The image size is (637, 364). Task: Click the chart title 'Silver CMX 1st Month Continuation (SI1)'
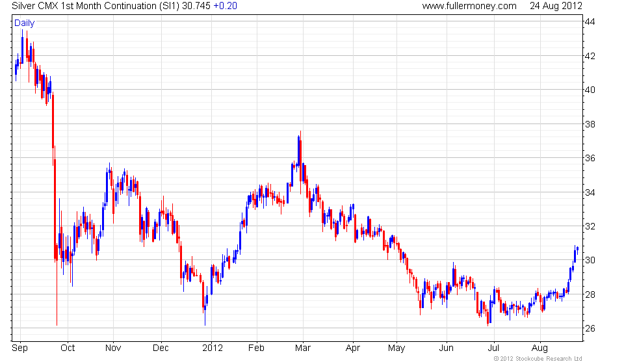coord(96,6)
